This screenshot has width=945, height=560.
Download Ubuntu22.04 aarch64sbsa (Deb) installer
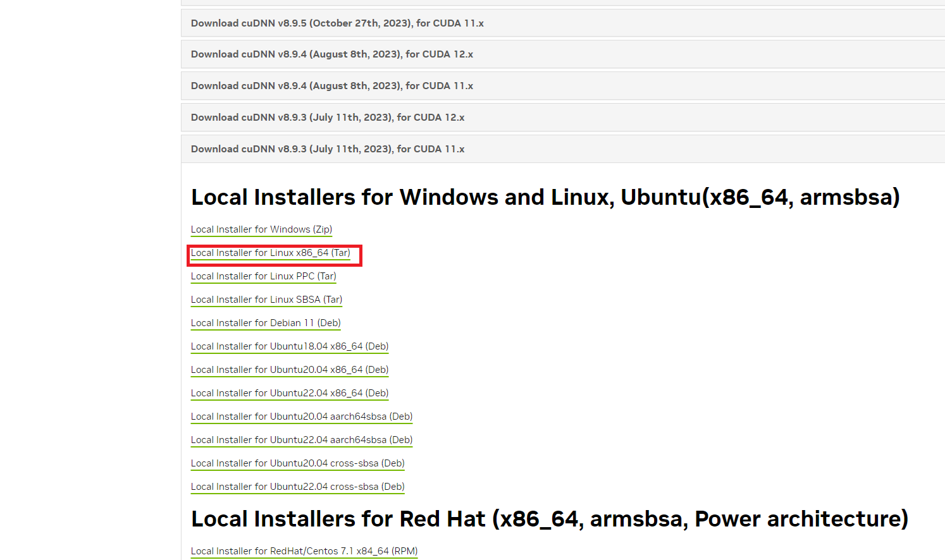pyautogui.click(x=302, y=440)
